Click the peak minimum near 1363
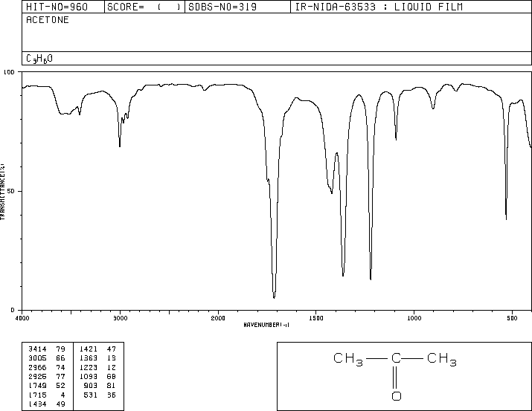 343,276
